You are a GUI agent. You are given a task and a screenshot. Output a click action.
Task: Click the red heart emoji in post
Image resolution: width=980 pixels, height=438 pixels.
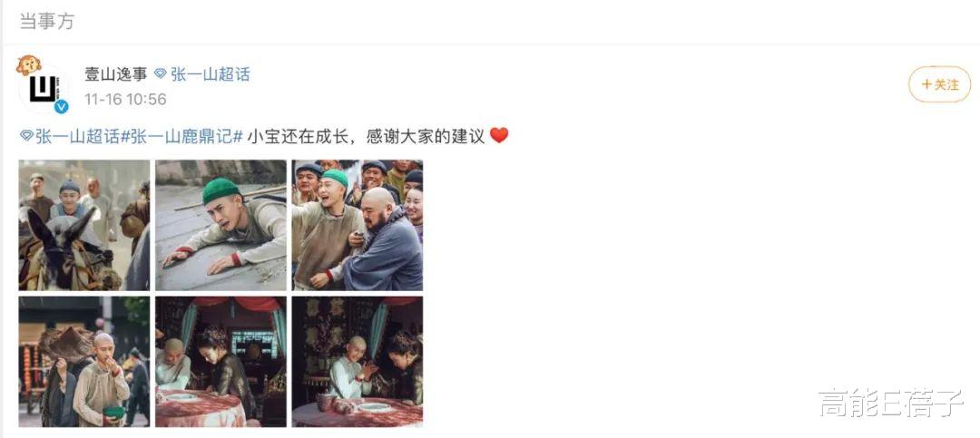coord(499,135)
